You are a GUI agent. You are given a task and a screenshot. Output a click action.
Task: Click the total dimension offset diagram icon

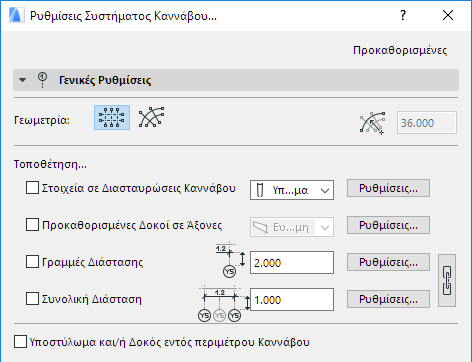[x=224, y=304]
